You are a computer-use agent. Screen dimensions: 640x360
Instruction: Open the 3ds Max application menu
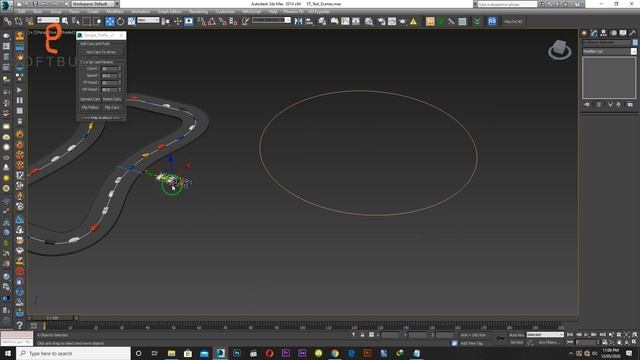(x=6, y=6)
